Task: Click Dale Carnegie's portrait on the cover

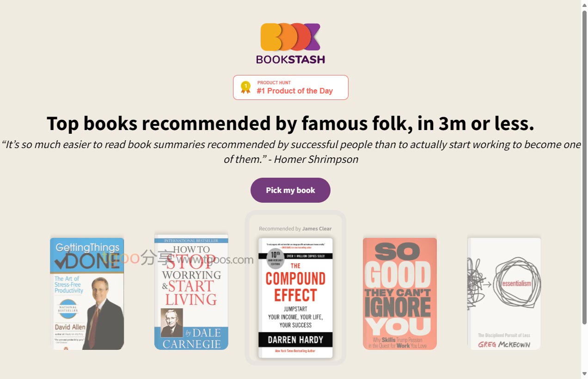Action: point(171,323)
